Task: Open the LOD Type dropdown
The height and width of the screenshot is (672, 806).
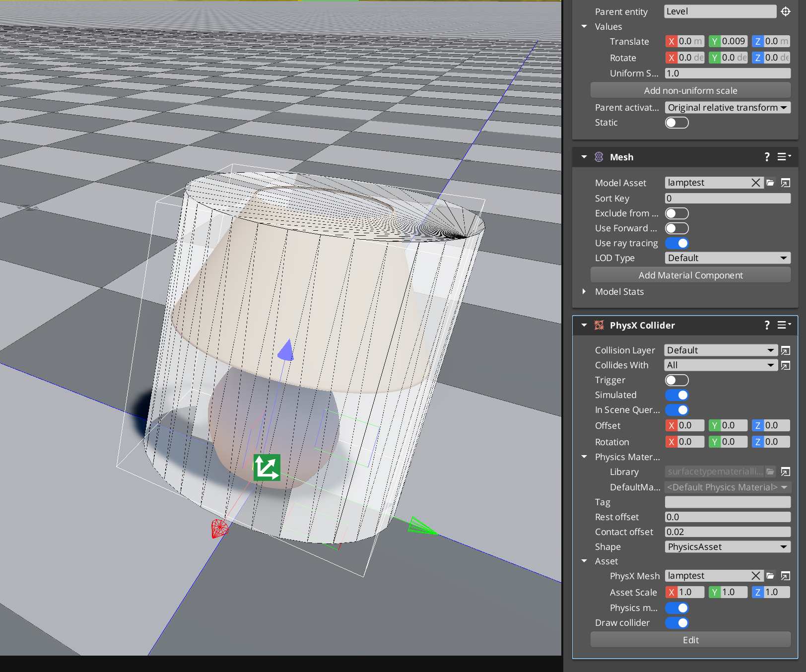Action: 728,258
